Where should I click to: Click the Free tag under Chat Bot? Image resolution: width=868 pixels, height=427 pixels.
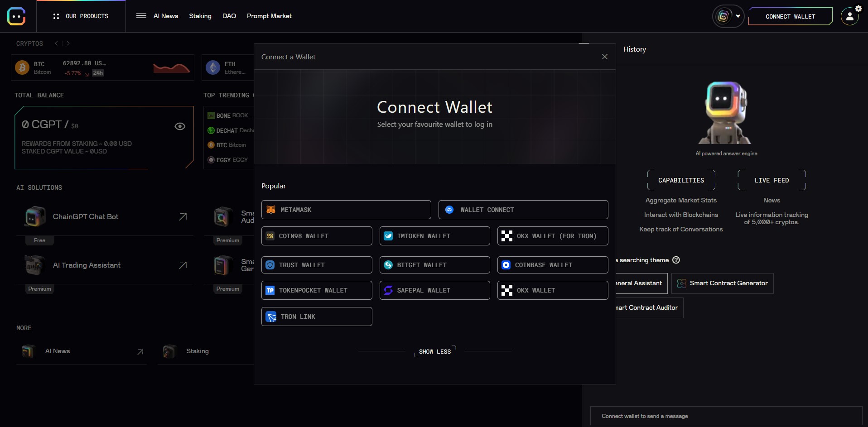click(x=40, y=240)
